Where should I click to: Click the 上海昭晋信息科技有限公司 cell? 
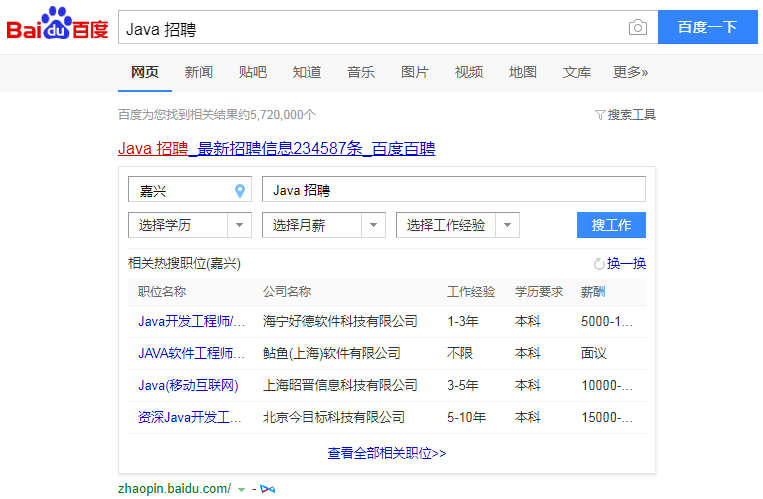coord(340,386)
